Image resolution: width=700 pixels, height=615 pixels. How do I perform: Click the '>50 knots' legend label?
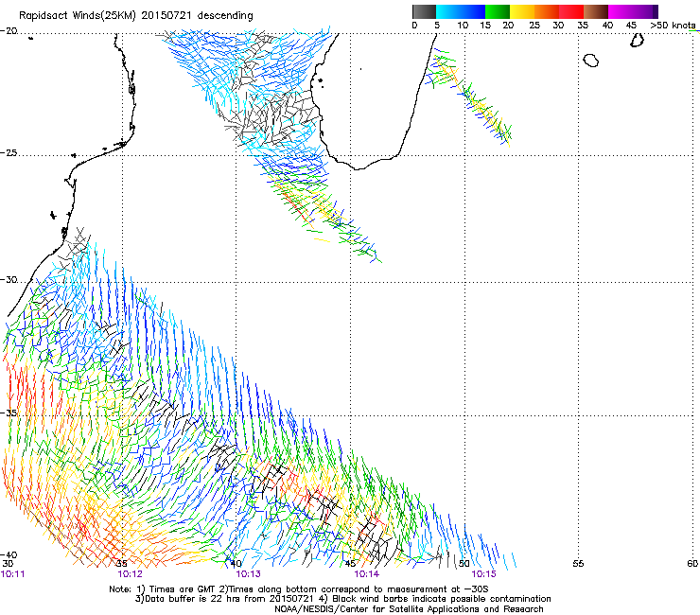[x=673, y=26]
